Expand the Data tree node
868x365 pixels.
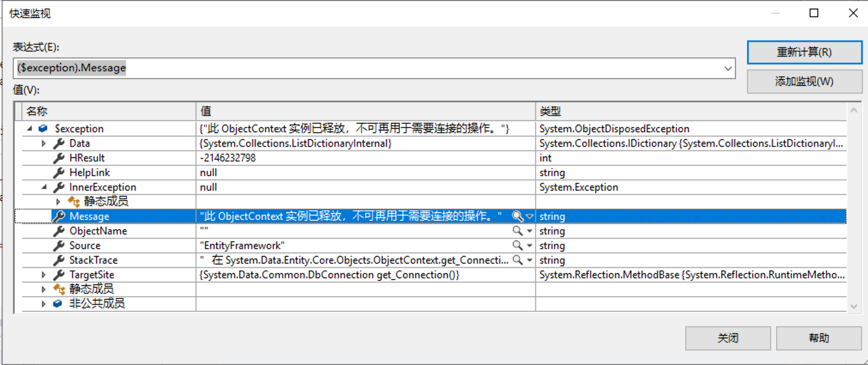44,143
